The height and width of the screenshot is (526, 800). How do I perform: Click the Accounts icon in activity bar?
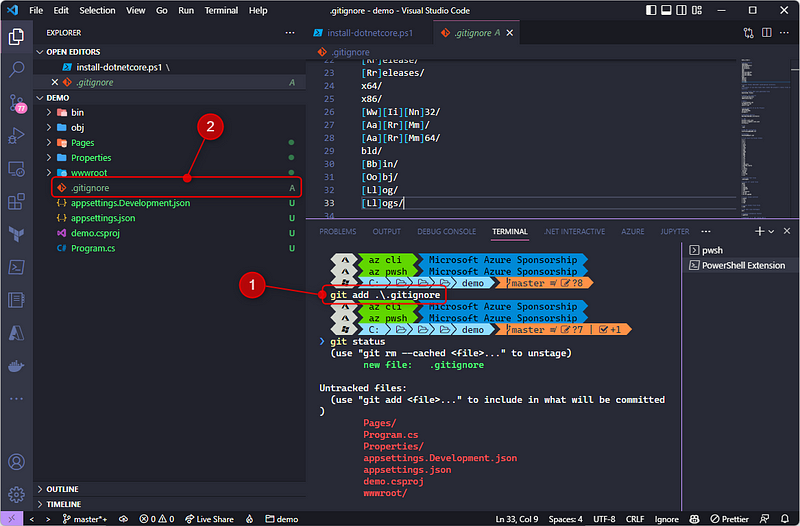[x=16, y=462]
